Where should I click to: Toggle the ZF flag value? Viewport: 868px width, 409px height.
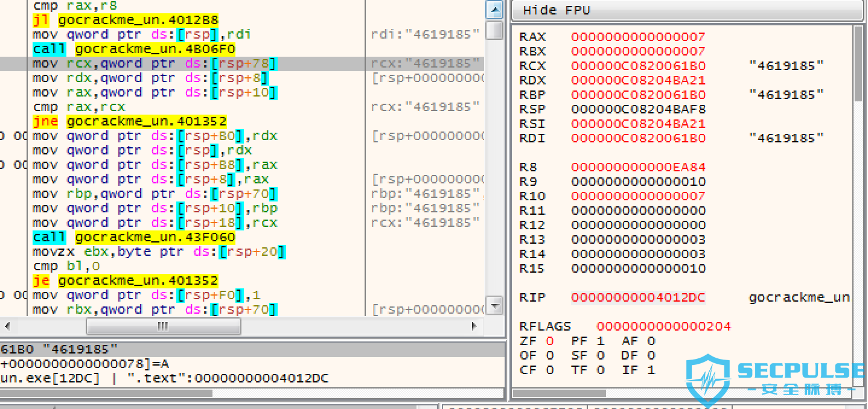550,341
